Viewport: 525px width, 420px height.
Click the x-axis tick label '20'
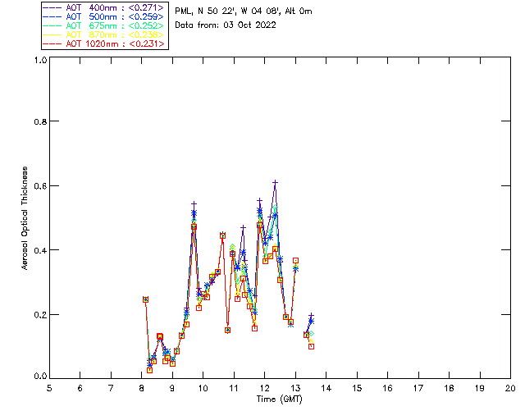(510, 388)
